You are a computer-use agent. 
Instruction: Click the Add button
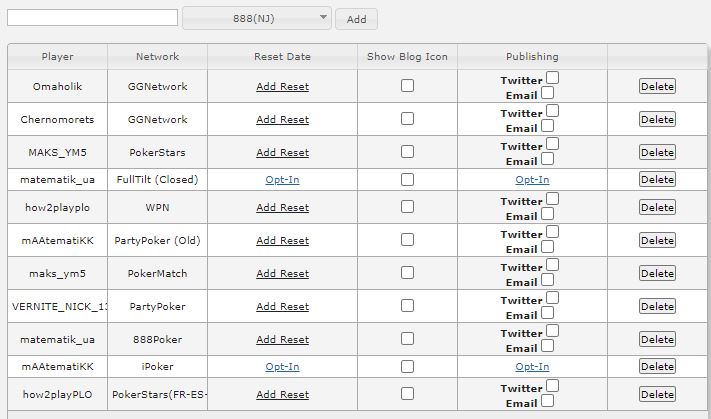[x=356, y=19]
